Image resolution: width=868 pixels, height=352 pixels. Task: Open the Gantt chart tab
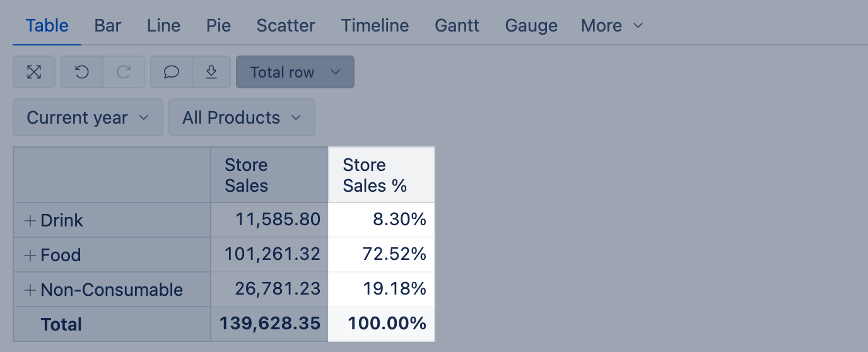[x=457, y=25]
